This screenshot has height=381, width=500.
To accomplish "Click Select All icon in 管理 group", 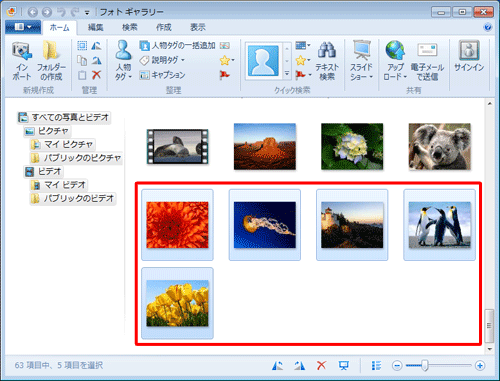I will [82, 45].
